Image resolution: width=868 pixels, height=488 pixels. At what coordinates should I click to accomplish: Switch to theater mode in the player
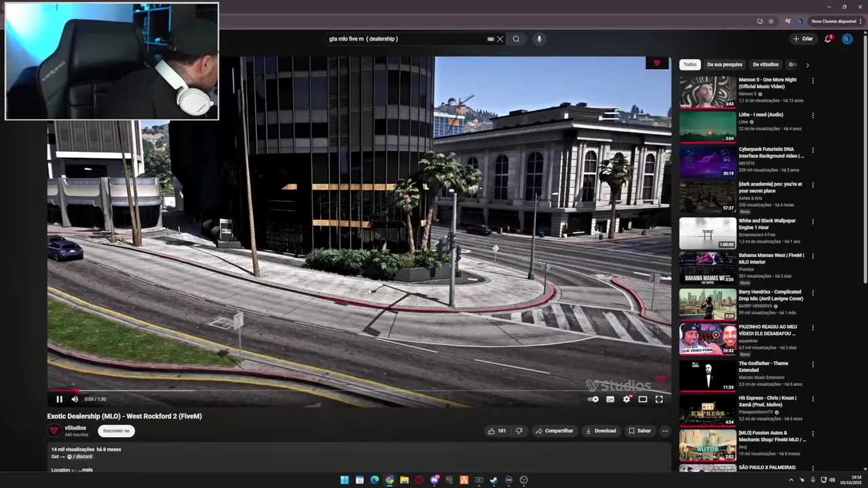click(643, 399)
